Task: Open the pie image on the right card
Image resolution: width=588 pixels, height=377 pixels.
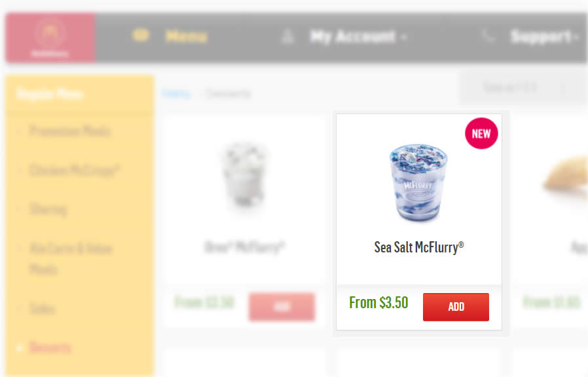Action: pyautogui.click(x=566, y=176)
